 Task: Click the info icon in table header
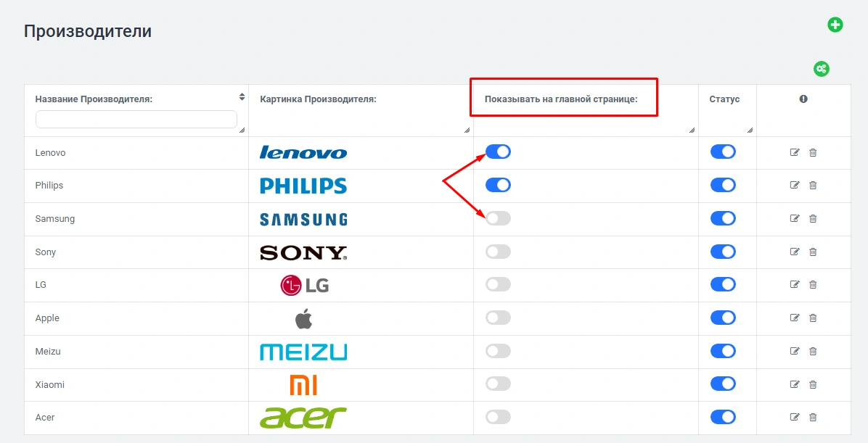[803, 99]
